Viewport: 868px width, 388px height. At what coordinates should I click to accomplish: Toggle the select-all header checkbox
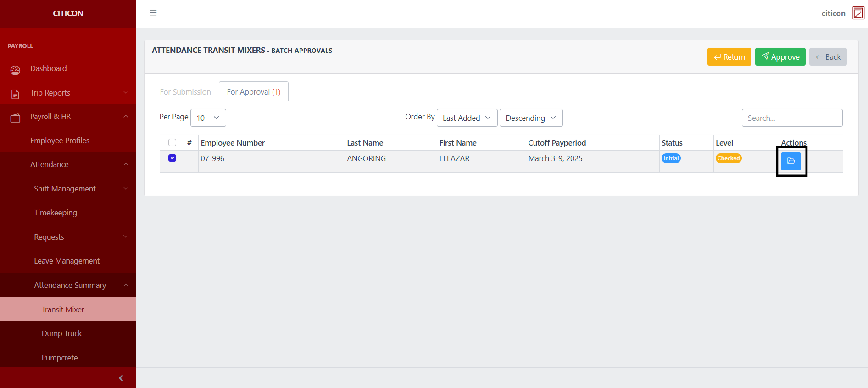pyautogui.click(x=172, y=142)
